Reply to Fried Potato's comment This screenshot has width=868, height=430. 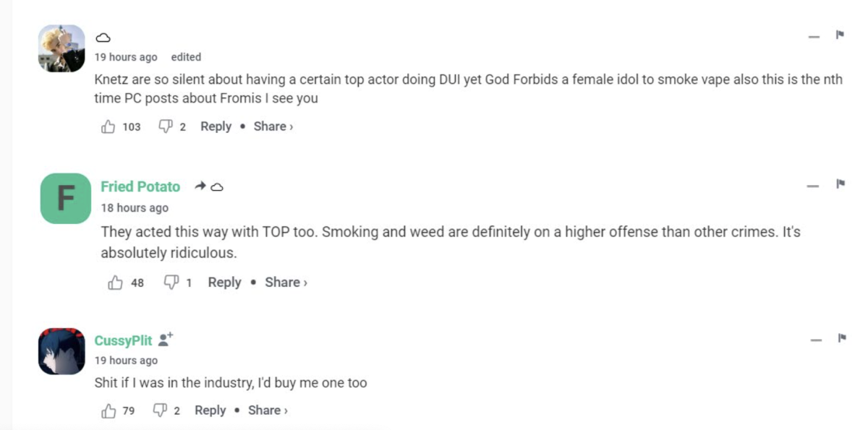click(x=224, y=283)
